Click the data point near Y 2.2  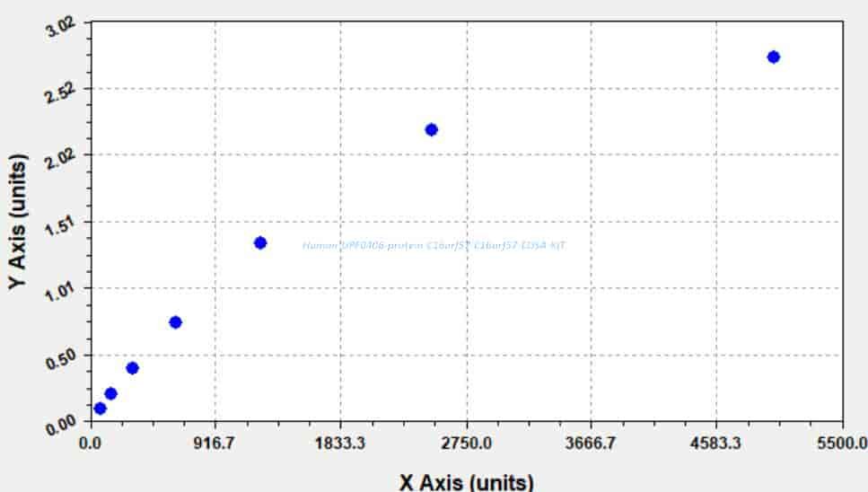pos(431,130)
